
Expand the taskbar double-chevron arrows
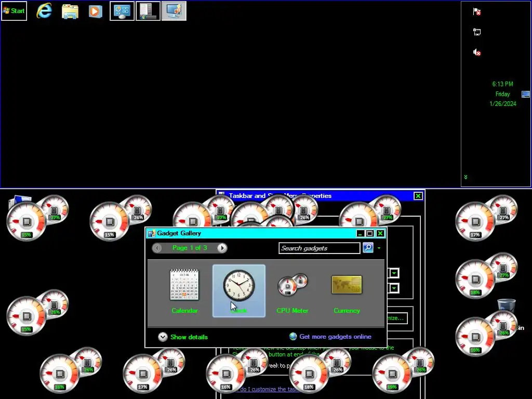click(x=465, y=177)
